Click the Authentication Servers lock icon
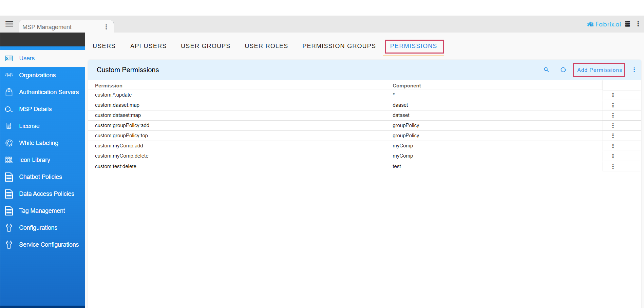The image size is (644, 308). (x=9, y=92)
